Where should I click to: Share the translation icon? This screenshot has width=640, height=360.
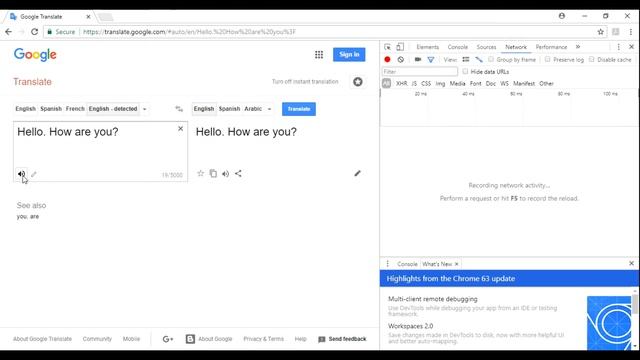238,173
